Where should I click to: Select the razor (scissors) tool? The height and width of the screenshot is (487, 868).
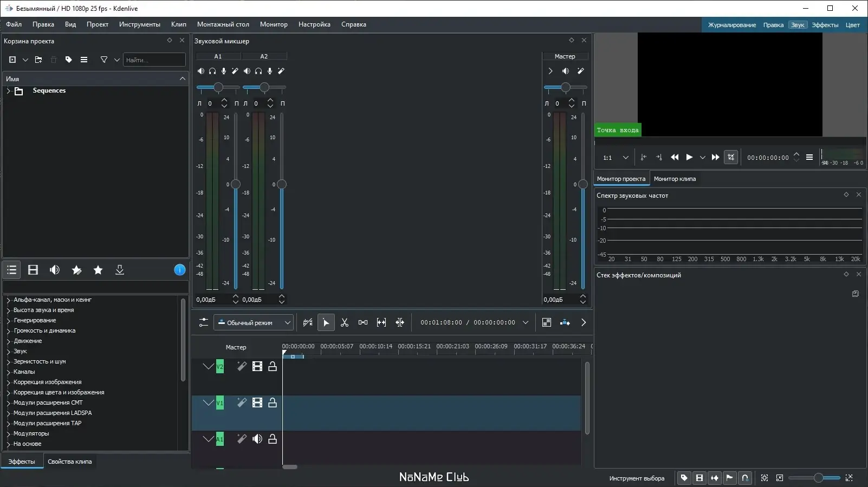(x=345, y=323)
